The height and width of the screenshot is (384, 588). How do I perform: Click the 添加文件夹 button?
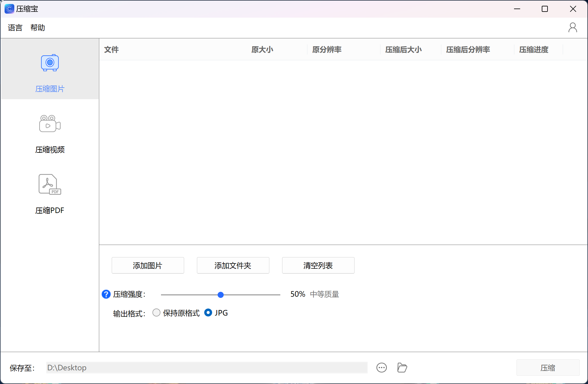point(233,265)
